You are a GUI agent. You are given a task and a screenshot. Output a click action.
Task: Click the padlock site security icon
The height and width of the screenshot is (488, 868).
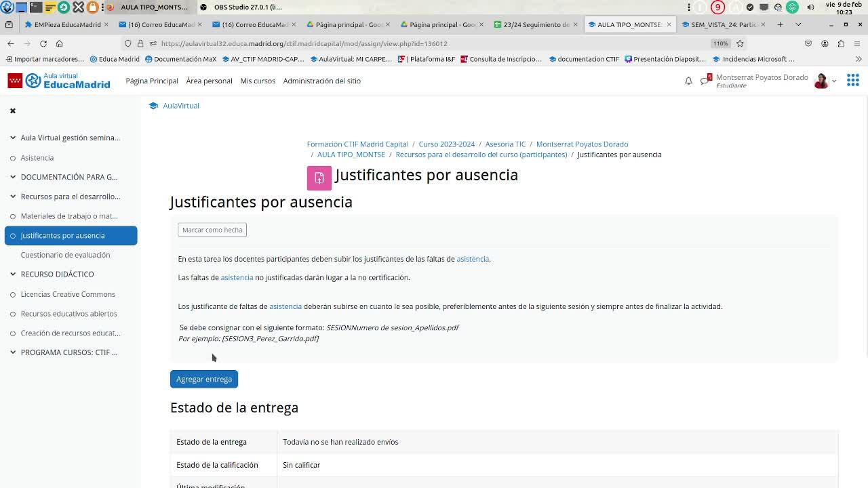[x=140, y=43]
